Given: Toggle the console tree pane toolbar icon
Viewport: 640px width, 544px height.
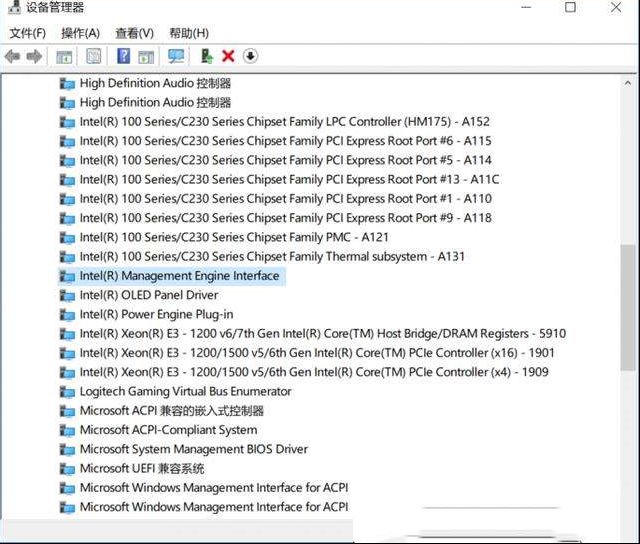Looking at the screenshot, I should [x=64, y=56].
